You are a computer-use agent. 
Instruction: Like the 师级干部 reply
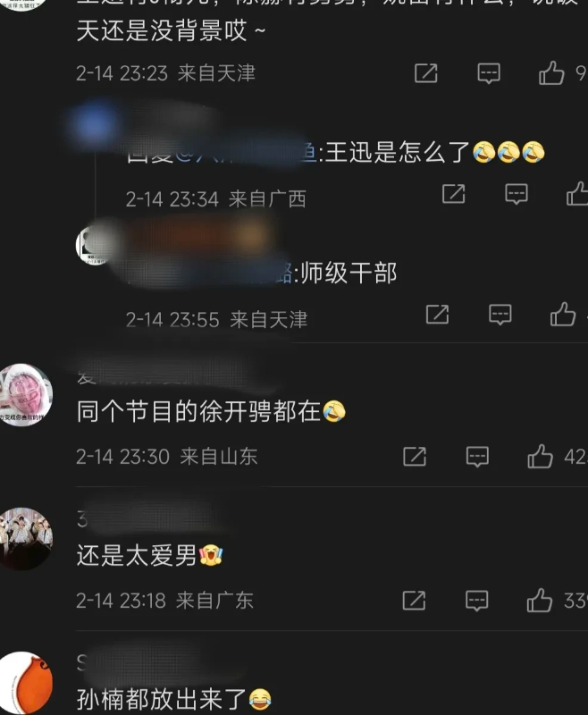563,315
